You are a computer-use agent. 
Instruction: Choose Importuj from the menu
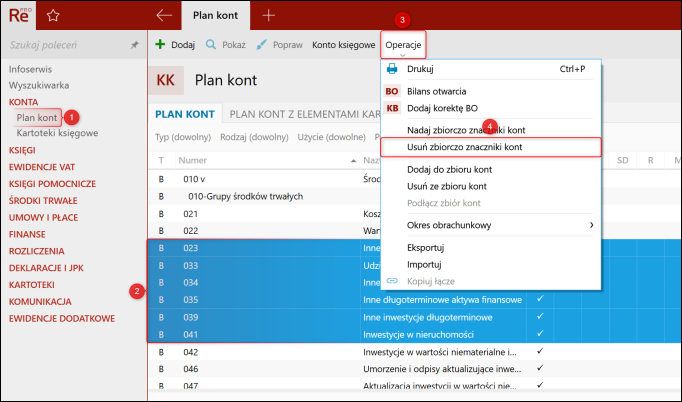coord(491,265)
